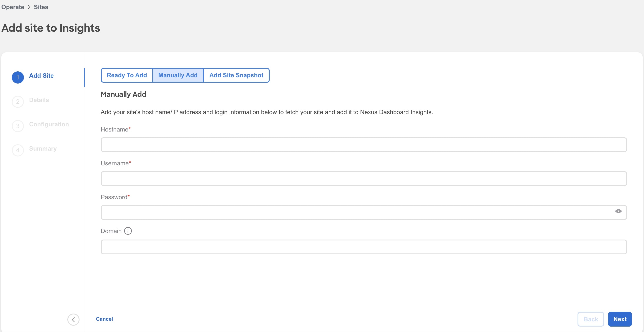The width and height of the screenshot is (644, 332).
Task: Go to the Add Site step label
Action: tap(41, 76)
